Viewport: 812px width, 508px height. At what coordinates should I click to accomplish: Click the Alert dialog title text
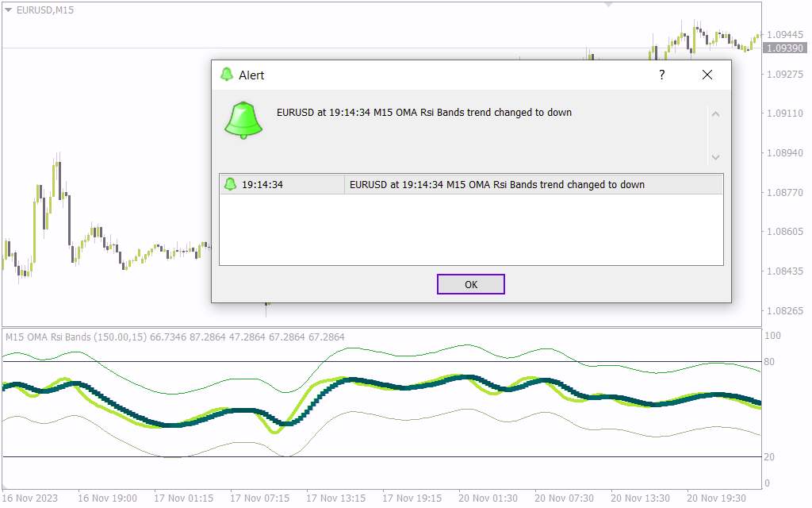[x=251, y=75]
